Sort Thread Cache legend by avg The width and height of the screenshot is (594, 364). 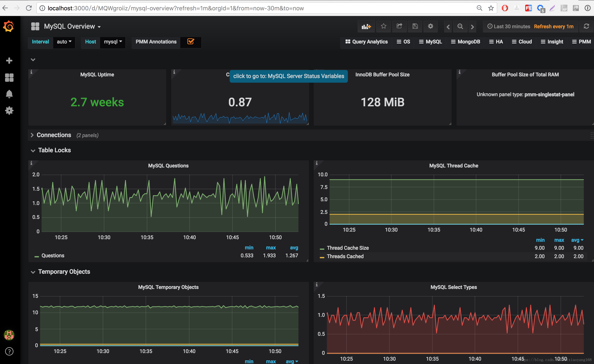point(577,240)
